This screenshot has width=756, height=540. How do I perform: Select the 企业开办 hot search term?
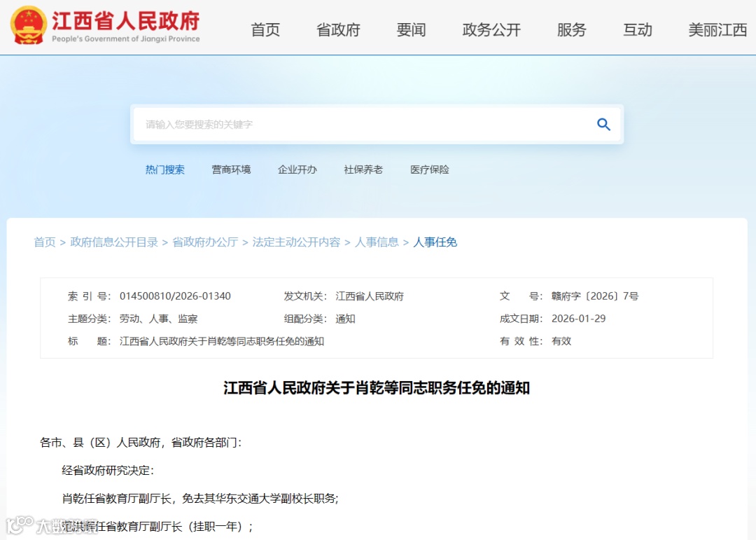coord(297,169)
